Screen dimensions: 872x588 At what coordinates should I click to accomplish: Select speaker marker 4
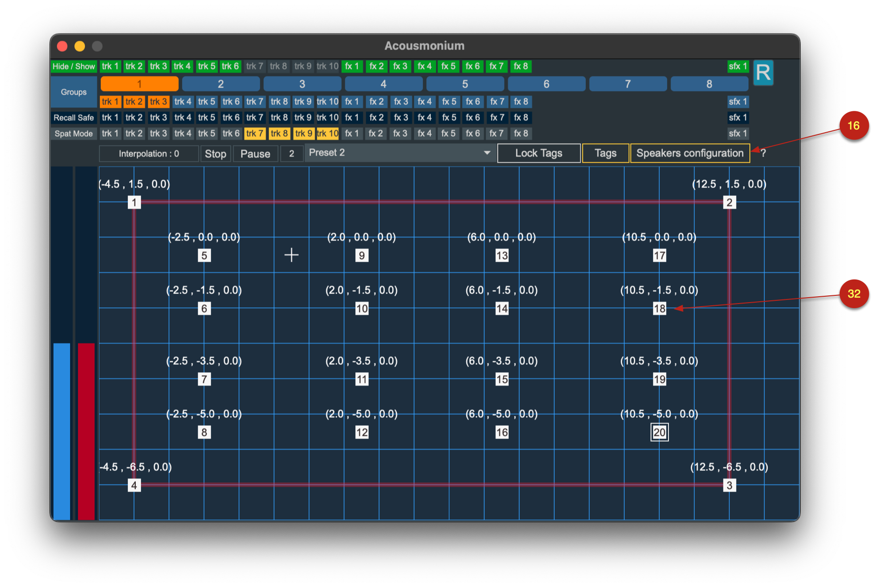[134, 485]
